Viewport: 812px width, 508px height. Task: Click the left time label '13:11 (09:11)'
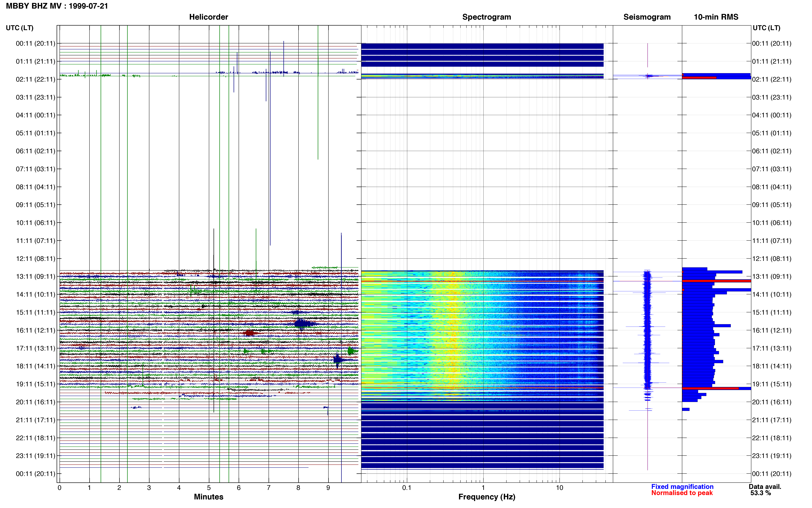point(36,277)
